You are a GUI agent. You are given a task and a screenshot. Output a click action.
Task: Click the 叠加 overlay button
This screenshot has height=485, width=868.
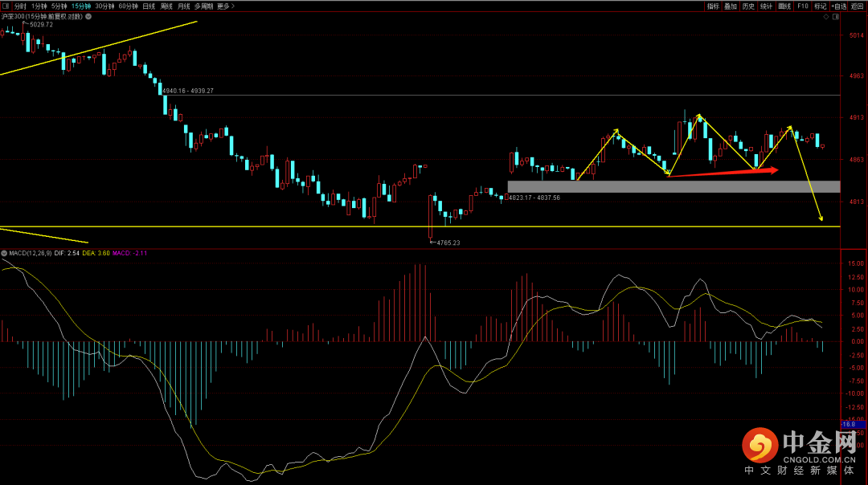[x=731, y=6]
